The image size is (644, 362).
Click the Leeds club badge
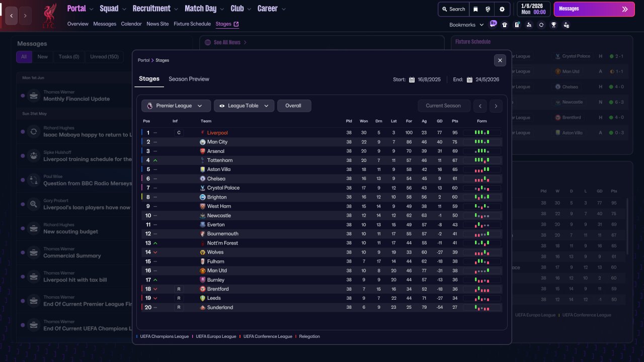click(x=202, y=298)
